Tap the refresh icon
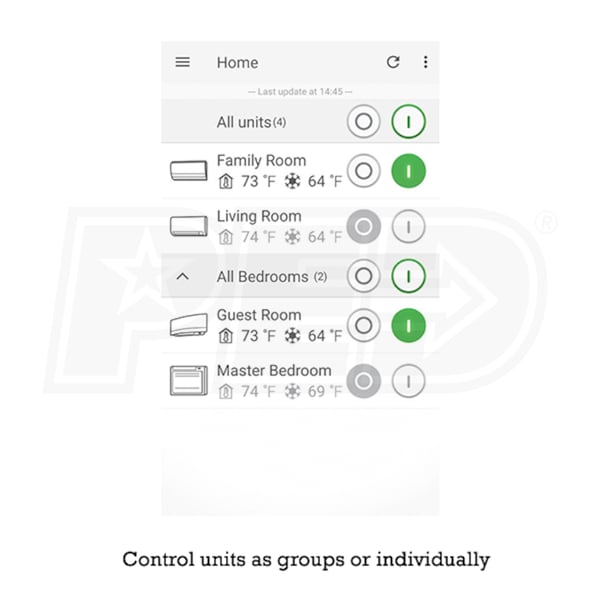The image size is (600, 600). point(393,62)
